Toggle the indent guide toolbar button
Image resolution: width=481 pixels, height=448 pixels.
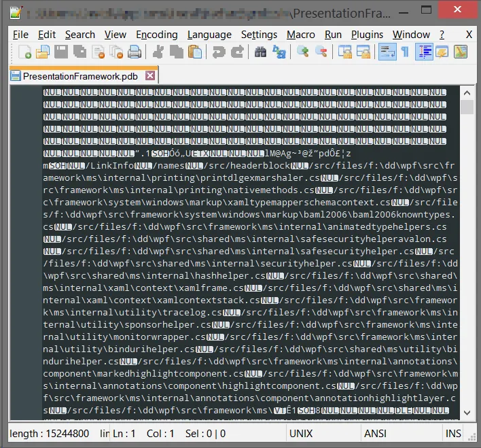coord(424,52)
